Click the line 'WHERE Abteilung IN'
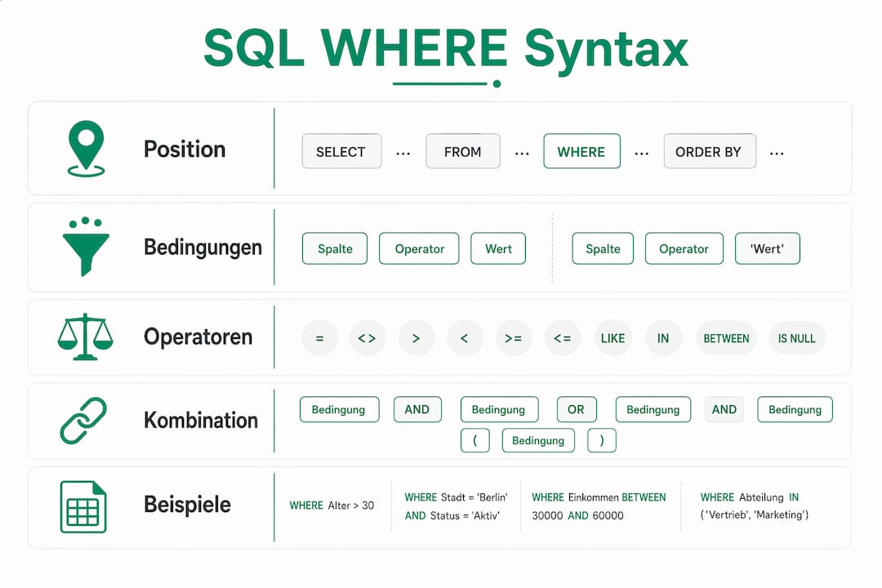This screenshot has width=882, height=588. pyautogui.click(x=750, y=497)
